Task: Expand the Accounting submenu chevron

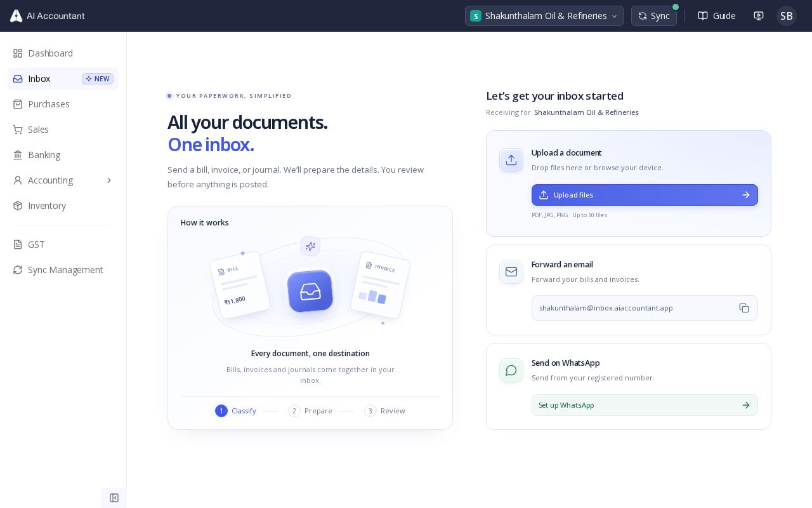Action: pyautogui.click(x=109, y=180)
